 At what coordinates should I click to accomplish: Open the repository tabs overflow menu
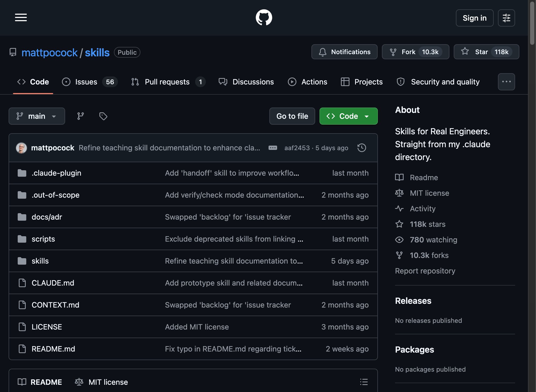(x=506, y=82)
